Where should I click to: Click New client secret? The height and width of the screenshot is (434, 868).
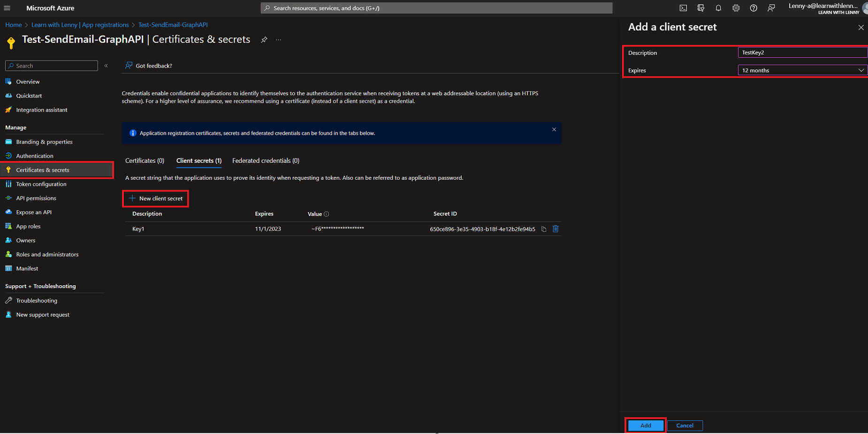155,198
